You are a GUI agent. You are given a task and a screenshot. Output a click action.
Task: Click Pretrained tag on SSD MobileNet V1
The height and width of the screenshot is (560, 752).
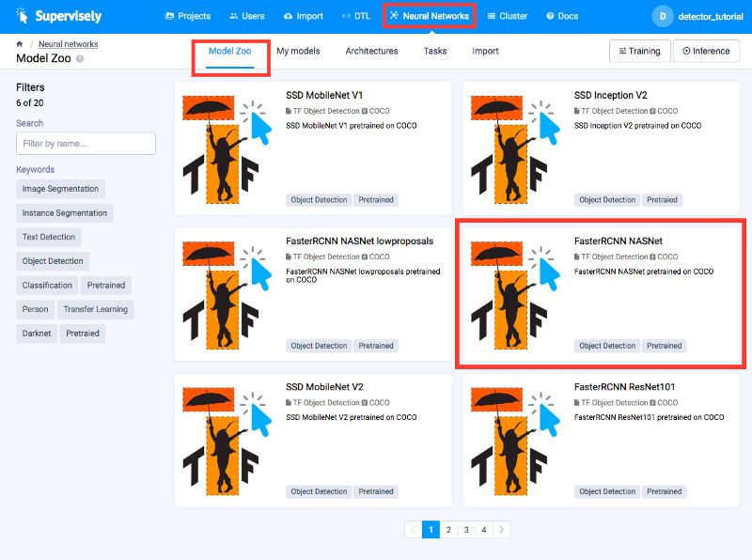376,200
